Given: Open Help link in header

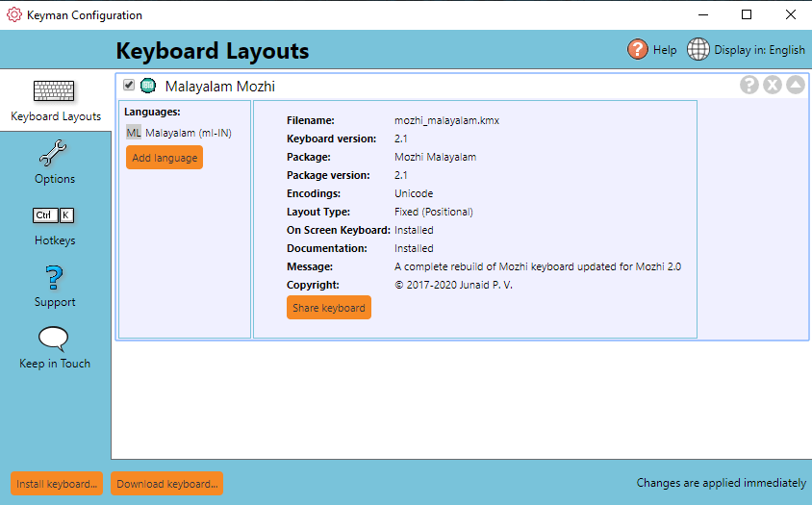Looking at the screenshot, I should pyautogui.click(x=665, y=50).
